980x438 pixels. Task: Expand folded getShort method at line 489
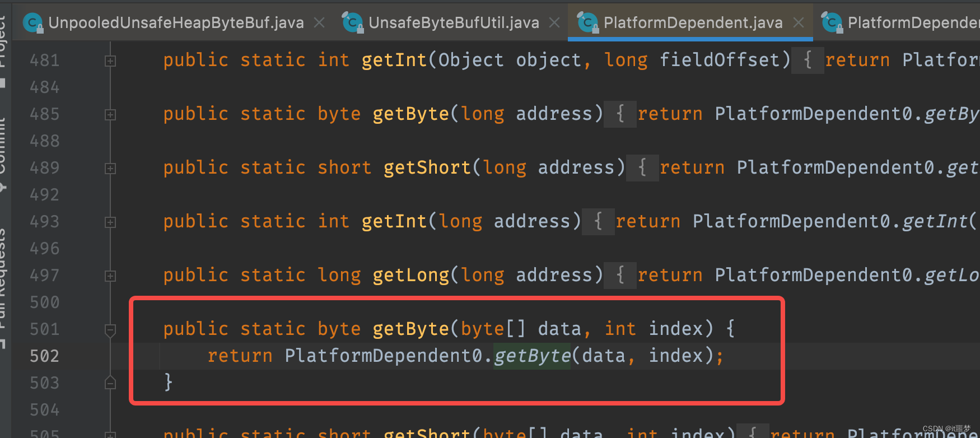[110, 168]
